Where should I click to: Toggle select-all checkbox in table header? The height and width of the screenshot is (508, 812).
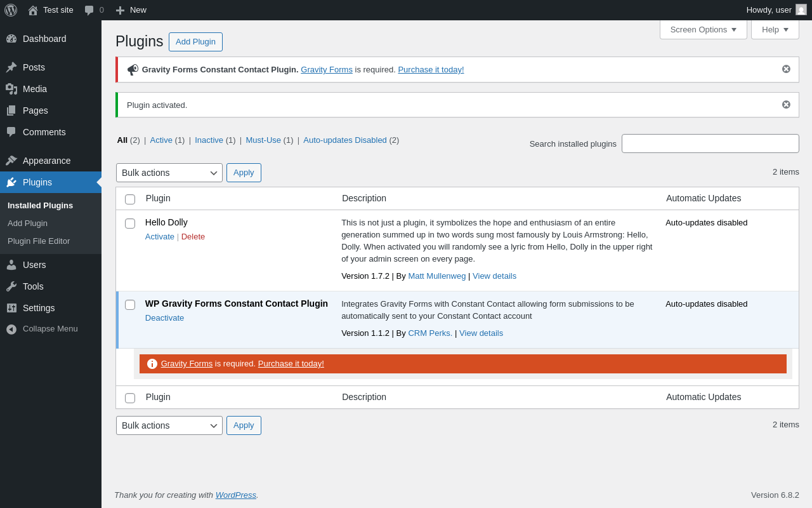pyautogui.click(x=130, y=199)
